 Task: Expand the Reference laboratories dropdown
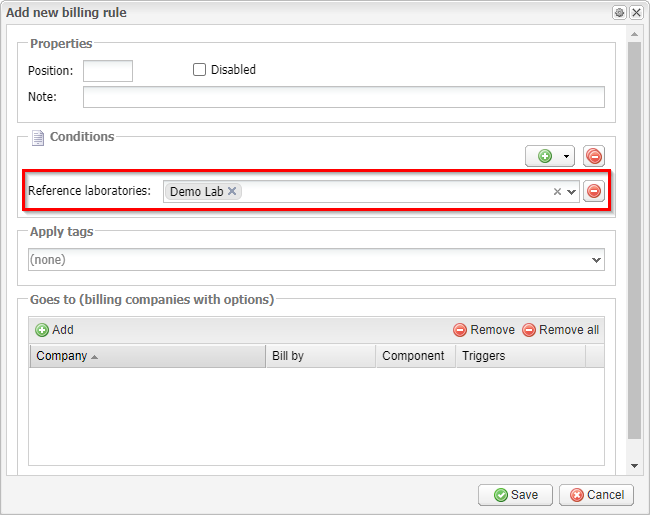coord(571,192)
